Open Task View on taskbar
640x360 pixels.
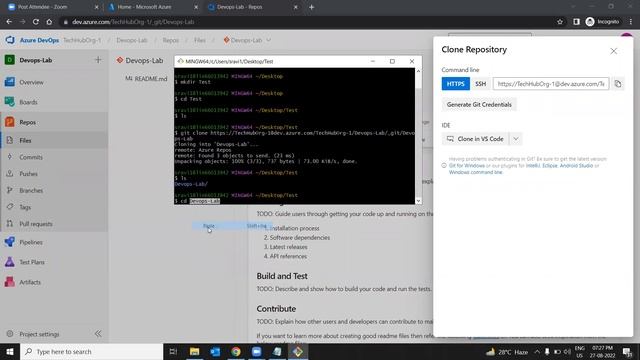[x=173, y=351]
